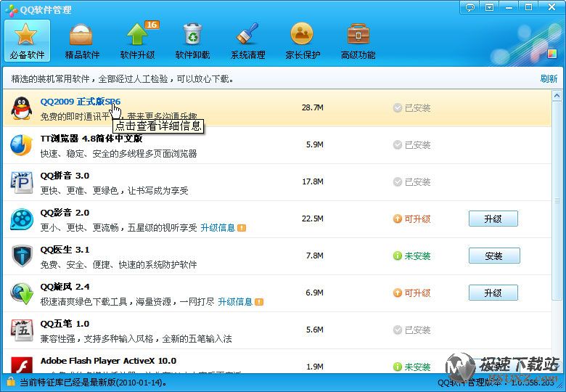Click 安装 button for QQ医生 3.1
The image size is (566, 392).
493,256
